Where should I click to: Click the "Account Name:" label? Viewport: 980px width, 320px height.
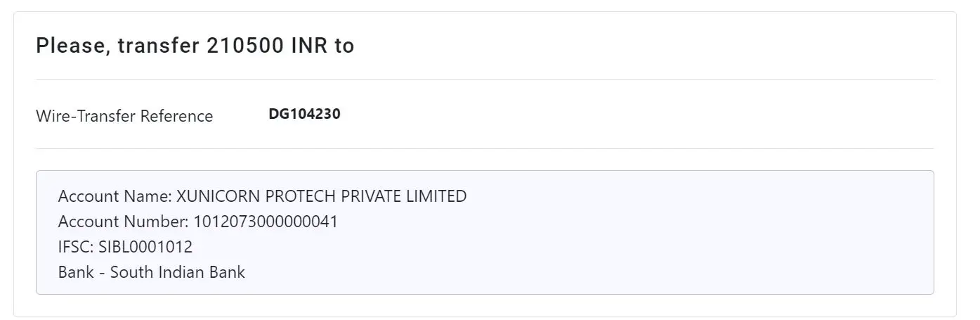(115, 196)
